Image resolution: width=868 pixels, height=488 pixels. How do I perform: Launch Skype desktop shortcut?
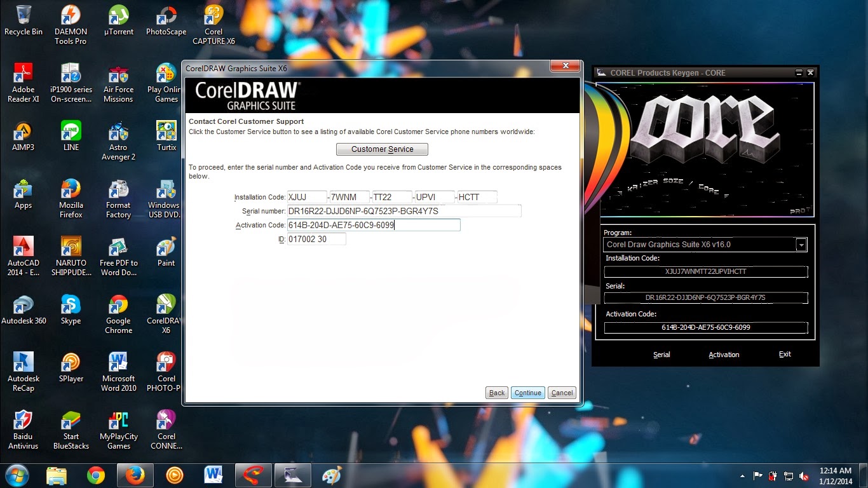[71, 309]
